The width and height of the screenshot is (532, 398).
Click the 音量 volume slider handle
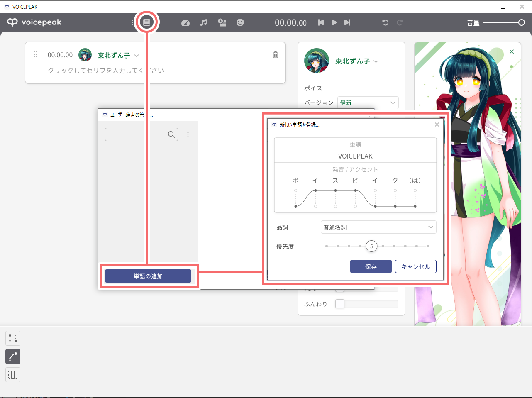[522, 22]
